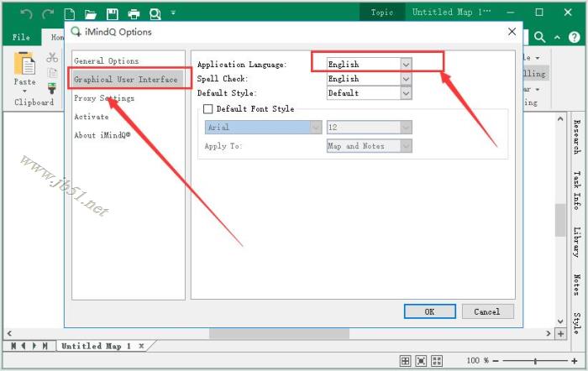The width and height of the screenshot is (588, 371).
Task: Click the vertical scrollbar down arrow
Action: tap(560, 321)
